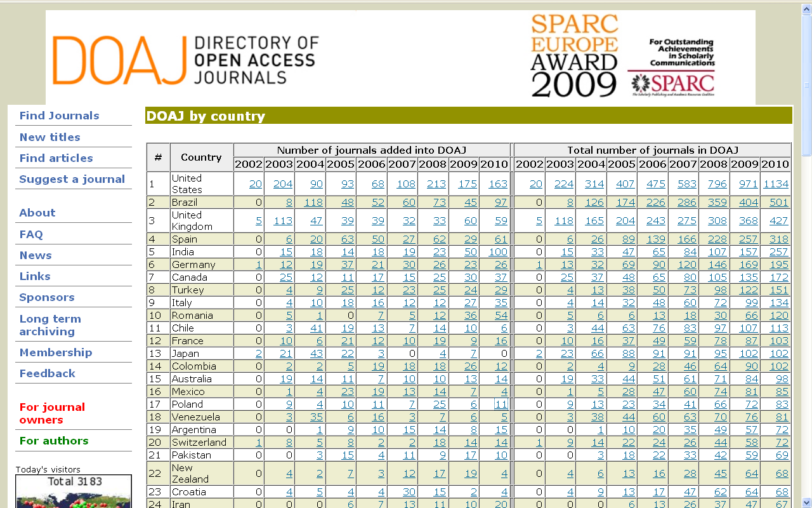Click 100 in the India row

[498, 252]
